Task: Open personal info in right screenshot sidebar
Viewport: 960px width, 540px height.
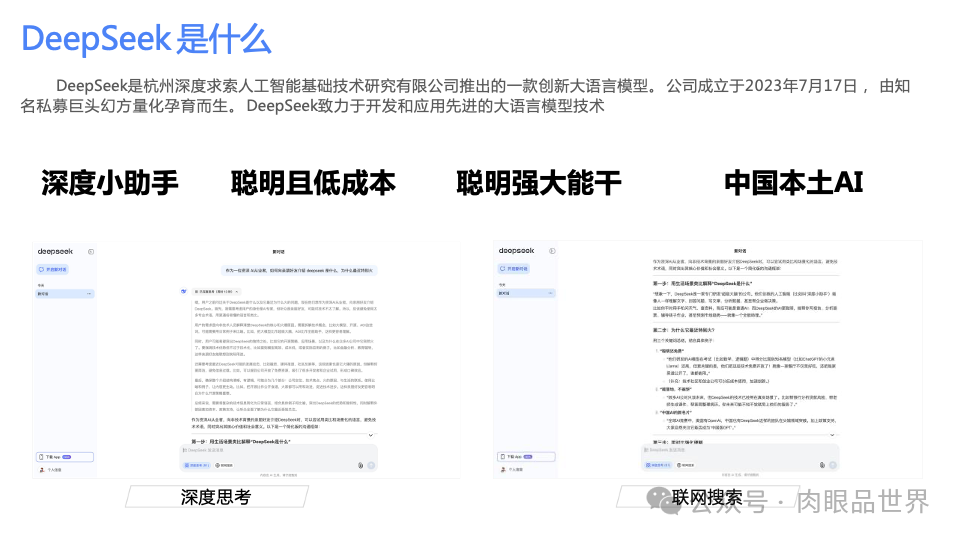Action: click(512, 470)
